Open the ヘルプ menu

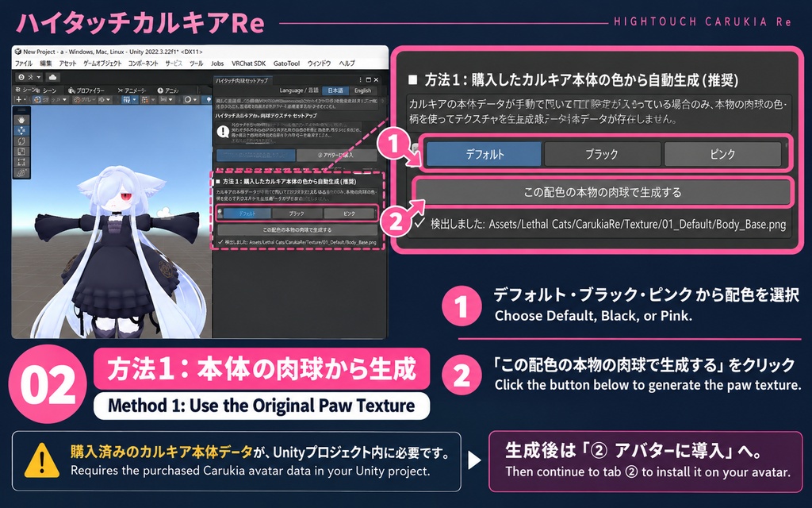347,63
